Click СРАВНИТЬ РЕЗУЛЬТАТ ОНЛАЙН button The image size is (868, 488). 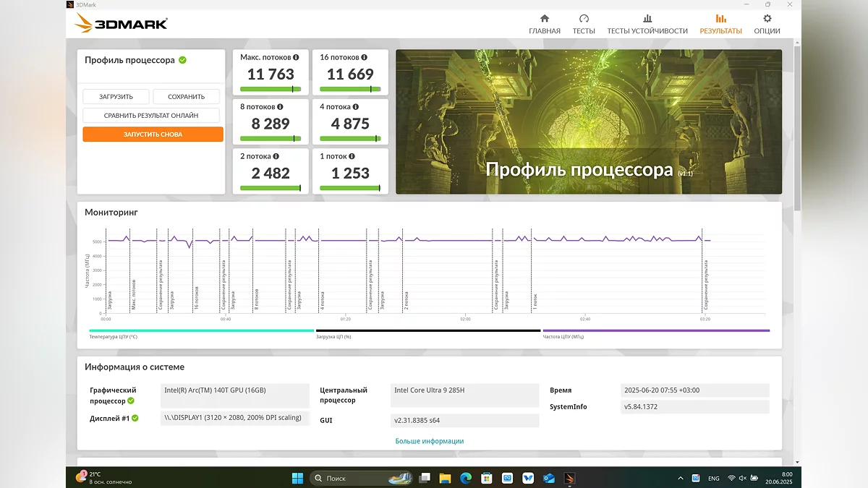(x=151, y=115)
